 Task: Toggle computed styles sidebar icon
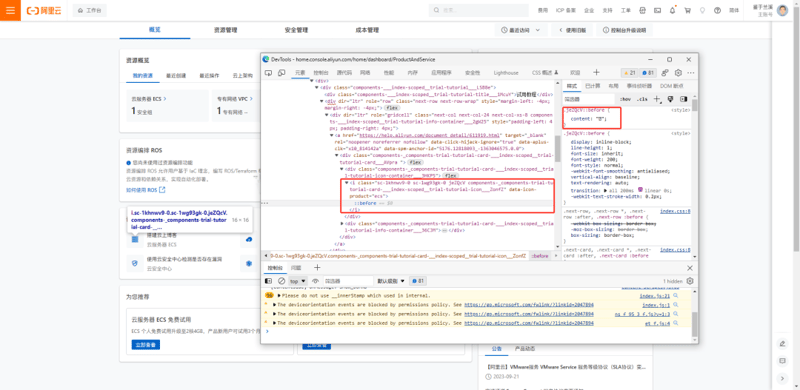683,99
